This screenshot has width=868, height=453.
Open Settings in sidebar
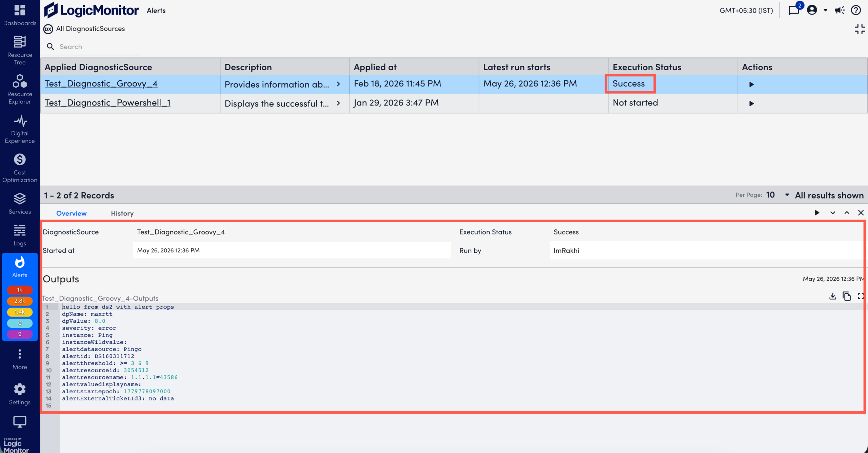point(20,394)
